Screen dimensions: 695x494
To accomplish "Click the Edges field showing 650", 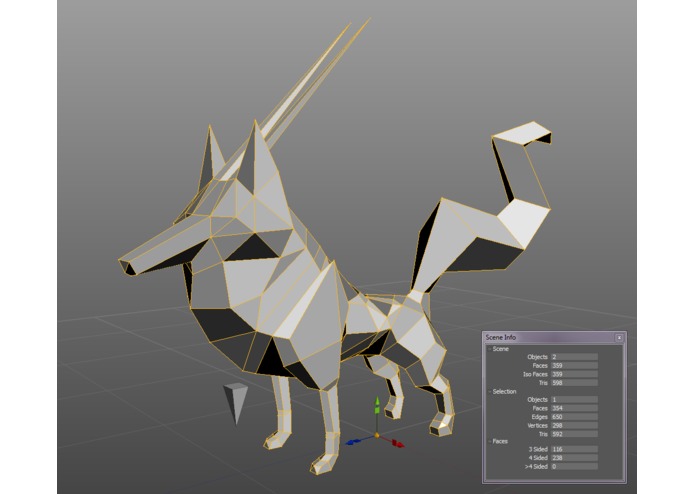I will [x=574, y=417].
